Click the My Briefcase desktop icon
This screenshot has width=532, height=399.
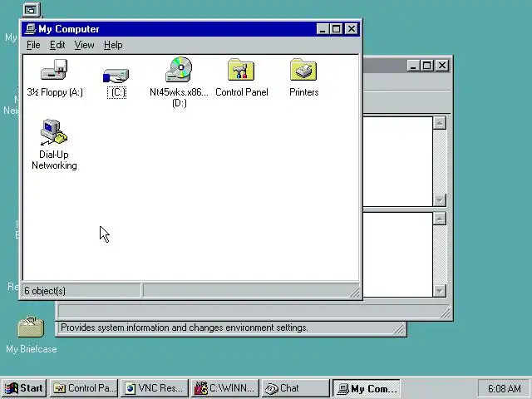tap(31, 328)
